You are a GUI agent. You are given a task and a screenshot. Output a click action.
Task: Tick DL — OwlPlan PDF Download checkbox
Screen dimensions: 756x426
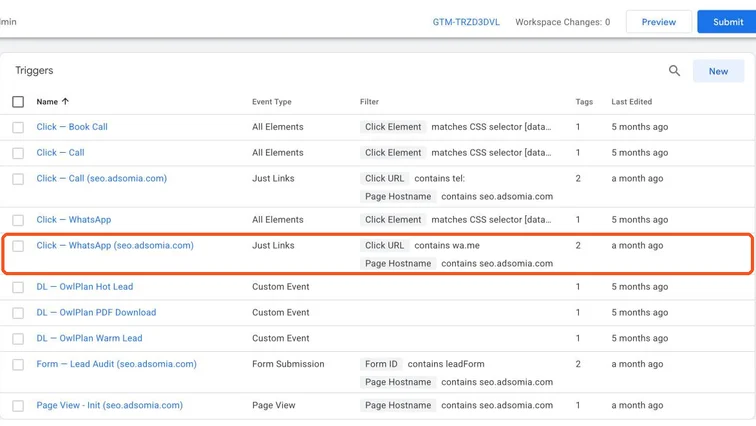(18, 313)
